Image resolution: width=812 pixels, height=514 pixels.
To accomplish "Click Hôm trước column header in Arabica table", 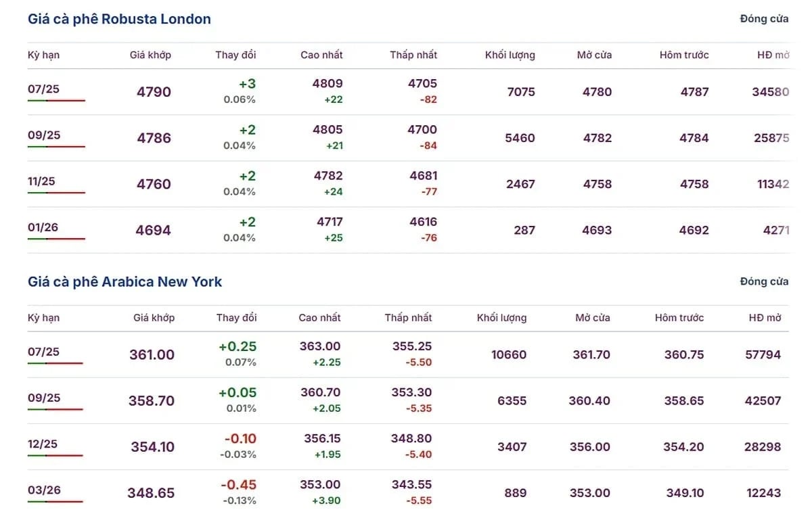I will 679,317.
